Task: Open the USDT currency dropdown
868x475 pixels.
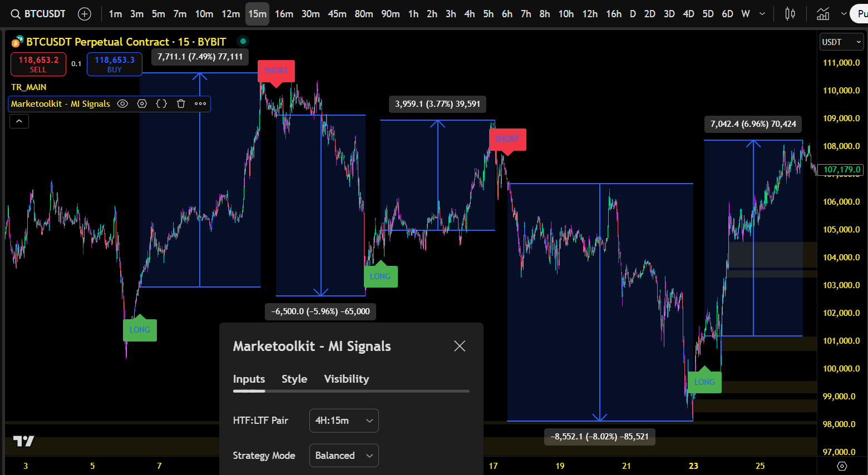Action: tap(841, 42)
